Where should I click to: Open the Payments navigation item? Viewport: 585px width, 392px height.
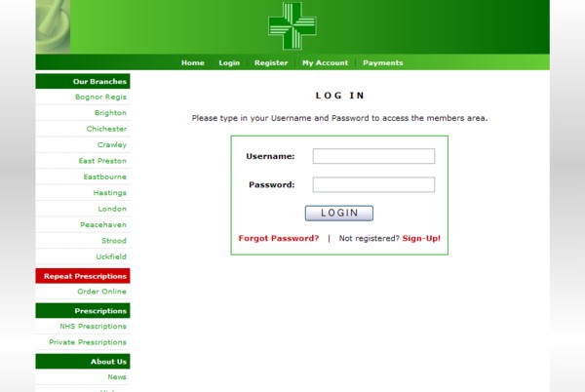click(x=383, y=62)
